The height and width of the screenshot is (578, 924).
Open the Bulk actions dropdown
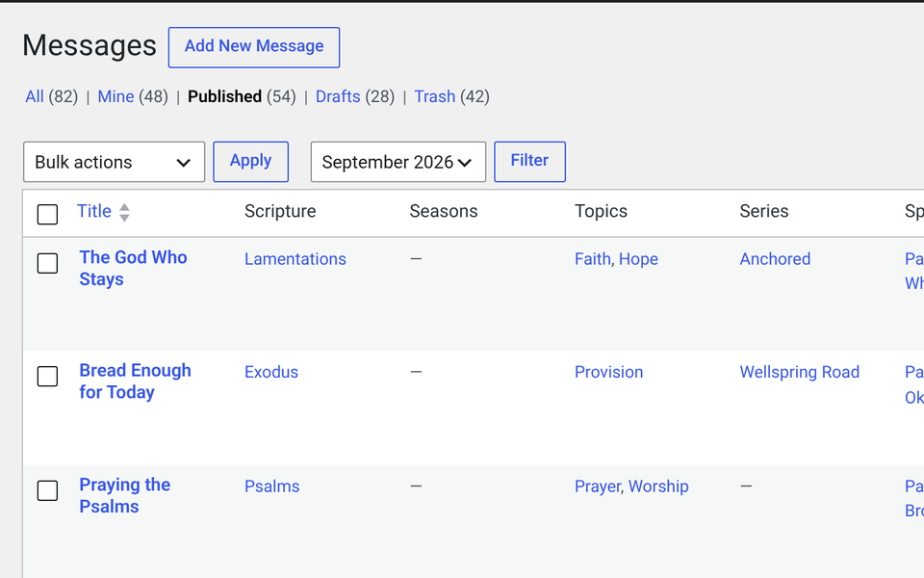114,162
